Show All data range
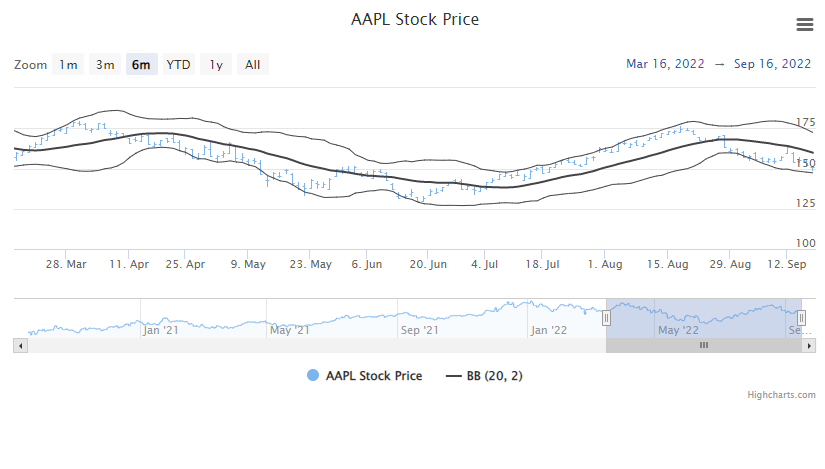The height and width of the screenshot is (469, 825). click(253, 65)
